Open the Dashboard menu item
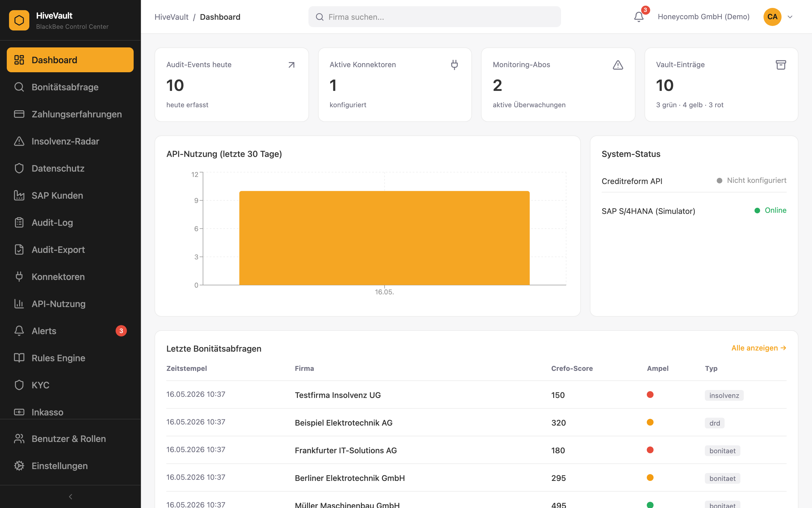This screenshot has width=812, height=508. tap(70, 60)
